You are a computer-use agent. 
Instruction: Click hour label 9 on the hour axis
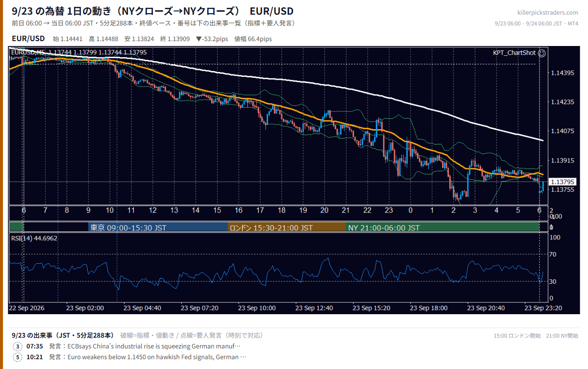click(x=88, y=210)
